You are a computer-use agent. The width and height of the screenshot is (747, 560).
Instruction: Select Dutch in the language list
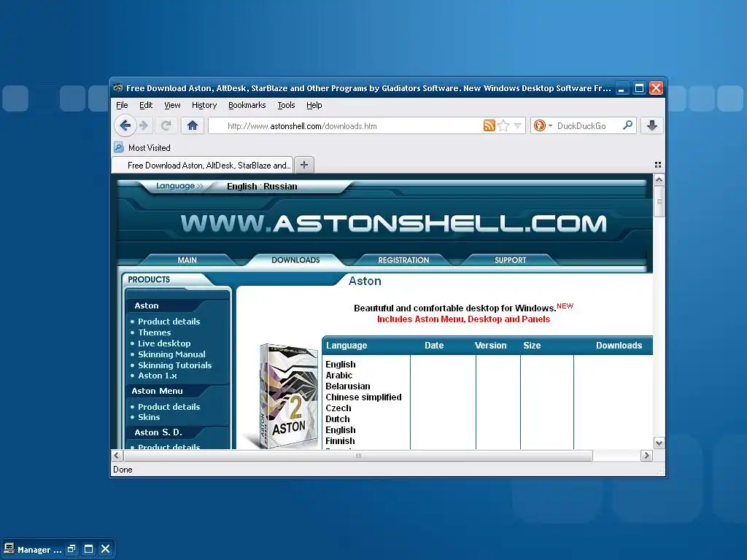pos(337,419)
